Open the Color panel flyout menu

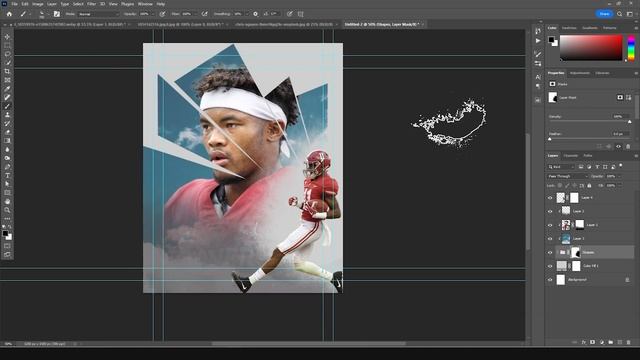coord(636,28)
